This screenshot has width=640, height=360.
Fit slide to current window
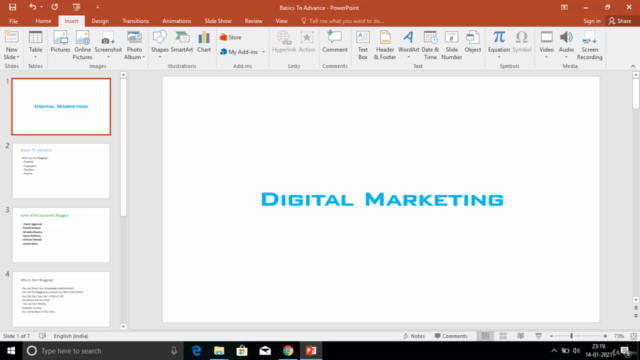point(633,336)
